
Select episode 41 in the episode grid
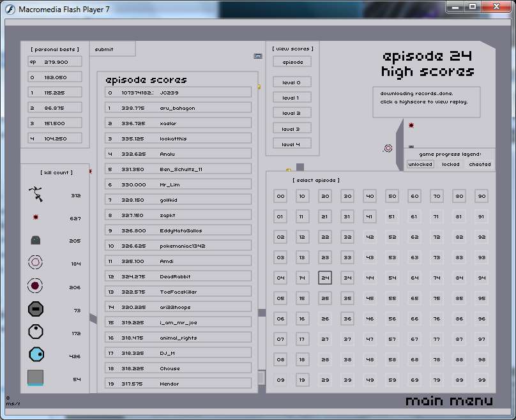370,216
